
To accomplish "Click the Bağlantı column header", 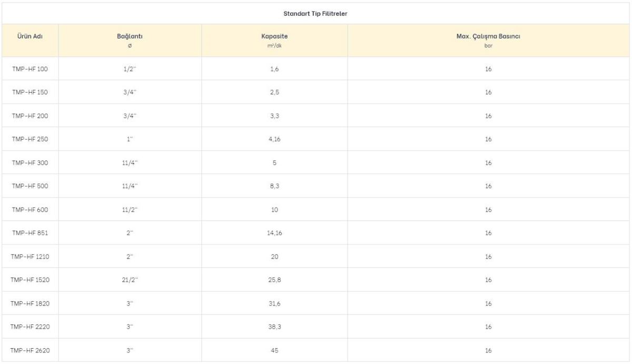I will 130,41.
